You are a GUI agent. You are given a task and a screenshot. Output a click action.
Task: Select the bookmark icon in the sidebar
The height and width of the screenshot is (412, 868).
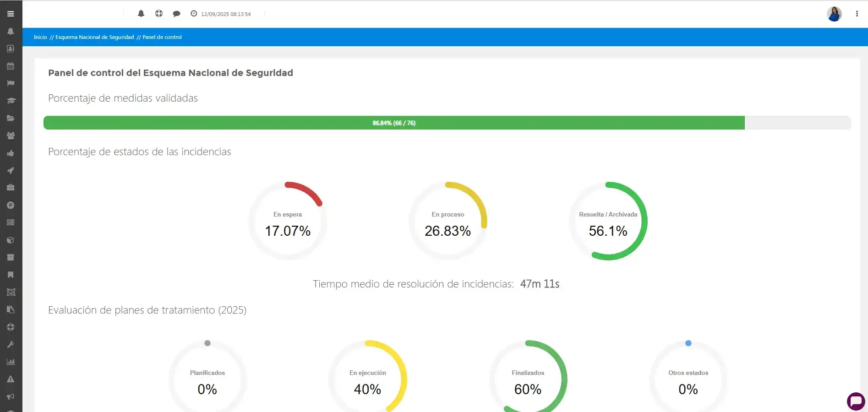(11, 275)
